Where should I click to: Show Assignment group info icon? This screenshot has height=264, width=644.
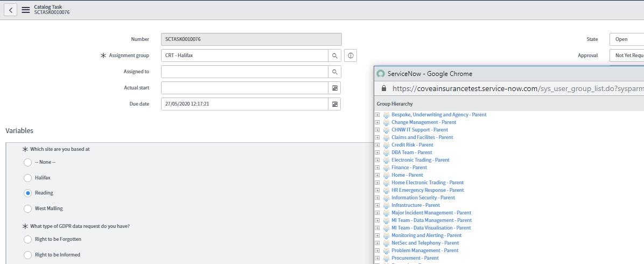[351, 55]
